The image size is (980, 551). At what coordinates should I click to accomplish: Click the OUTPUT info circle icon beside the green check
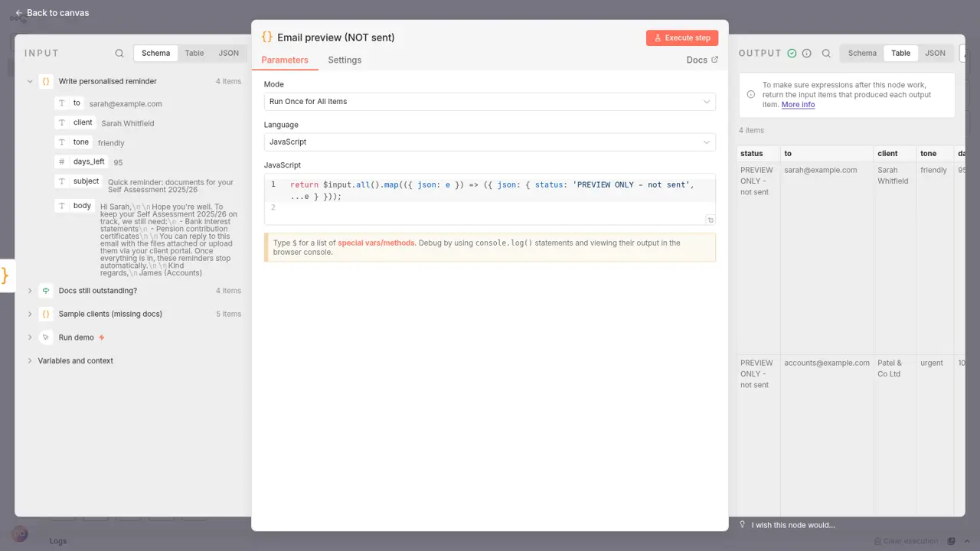click(806, 54)
